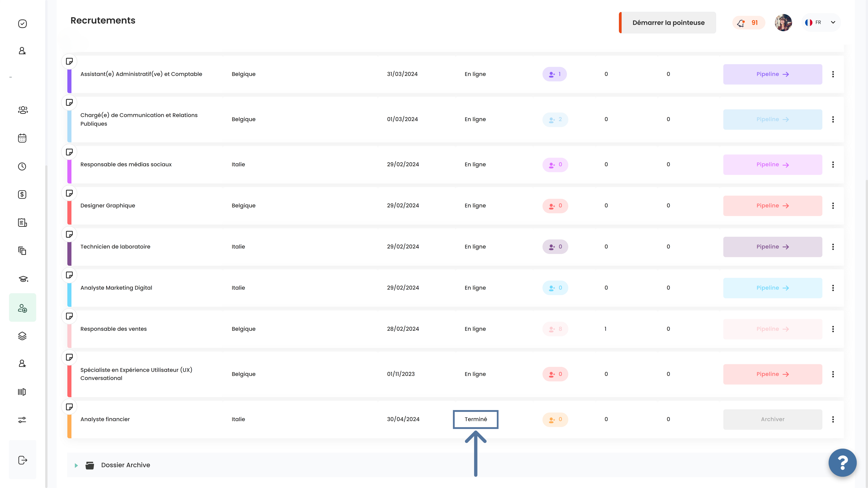868x488 pixels.
Task: Open language selector dropdown showing FR
Action: pos(821,23)
